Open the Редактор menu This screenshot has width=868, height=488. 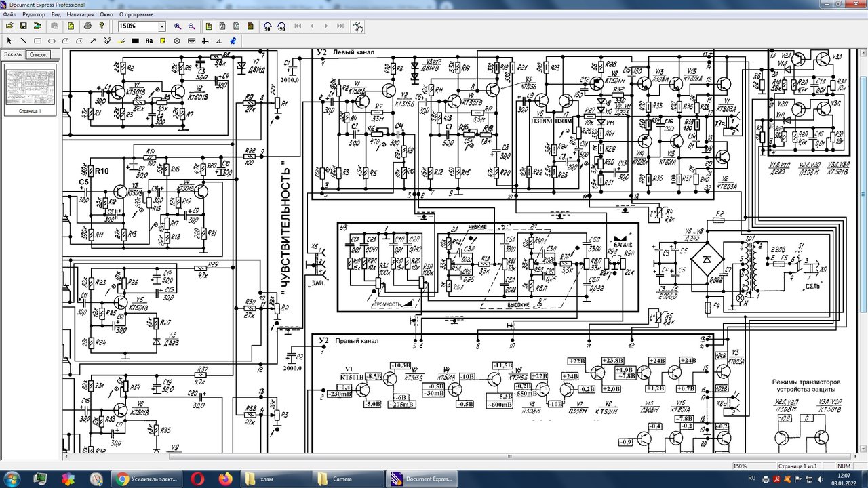point(34,14)
